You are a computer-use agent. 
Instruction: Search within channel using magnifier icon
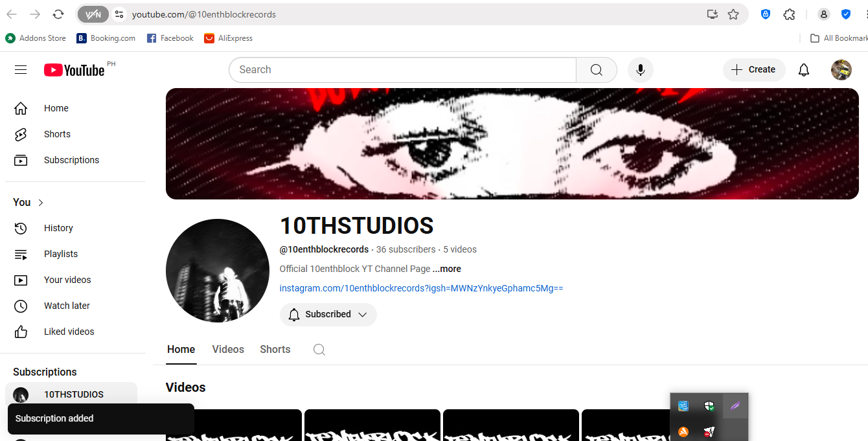(x=319, y=350)
